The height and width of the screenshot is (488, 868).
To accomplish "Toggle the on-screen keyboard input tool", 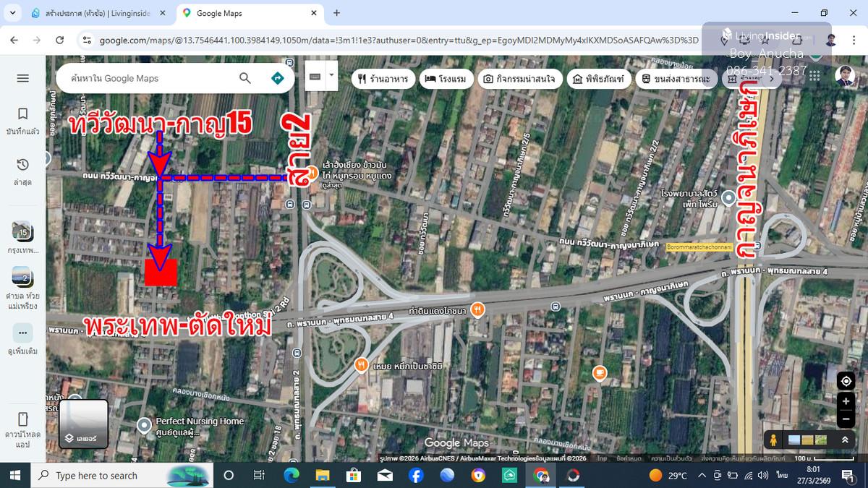I will (x=315, y=76).
